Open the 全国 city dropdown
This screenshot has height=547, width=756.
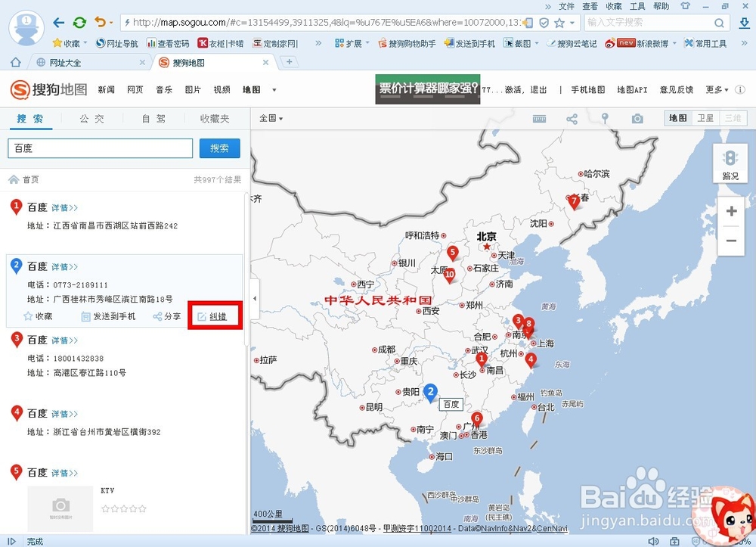[x=271, y=118]
